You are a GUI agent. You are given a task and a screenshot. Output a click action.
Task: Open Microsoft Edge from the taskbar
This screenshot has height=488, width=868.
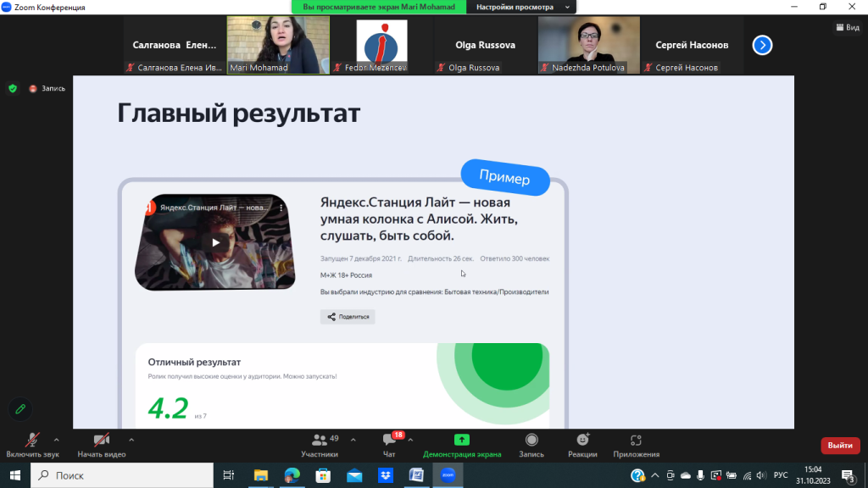(292, 475)
